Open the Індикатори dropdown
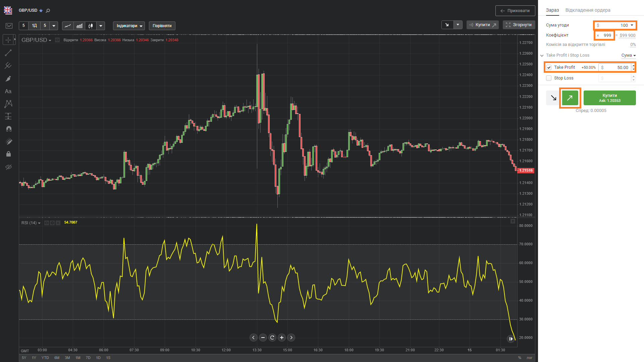The height and width of the screenshot is (362, 644). click(x=129, y=26)
